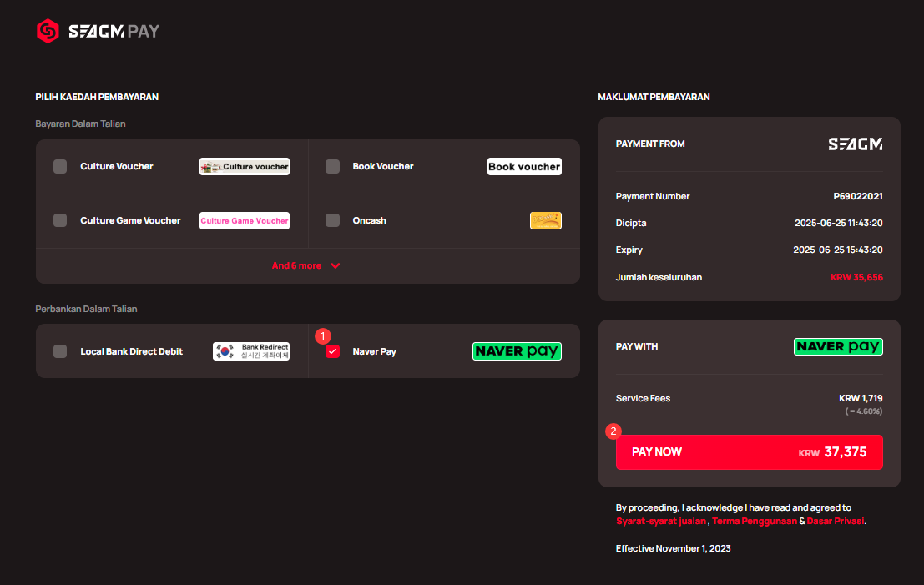Click the Service Fees value KRW 1,719
The width and height of the screenshot is (924, 585).
pyautogui.click(x=861, y=398)
